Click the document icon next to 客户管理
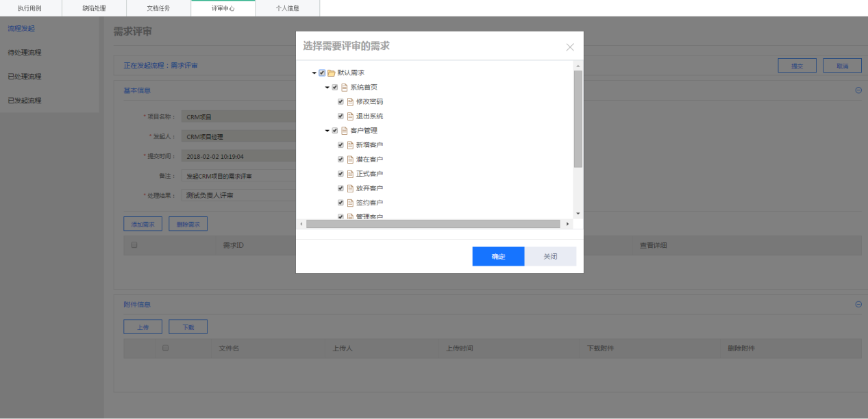This screenshot has height=419, width=868. point(344,131)
